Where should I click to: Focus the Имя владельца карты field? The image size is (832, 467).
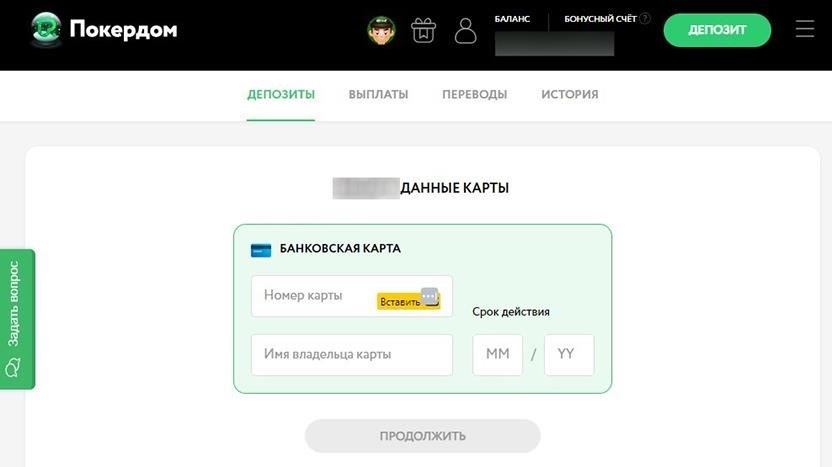pyautogui.click(x=351, y=354)
